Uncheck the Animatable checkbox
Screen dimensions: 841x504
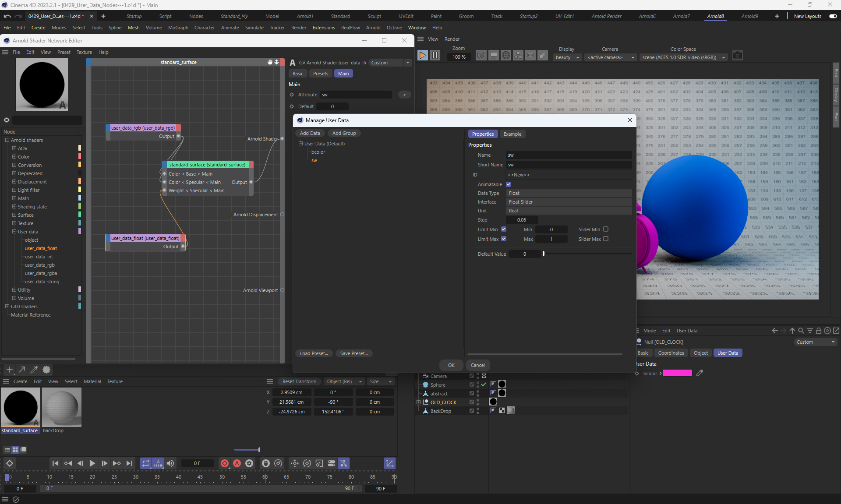pos(509,184)
